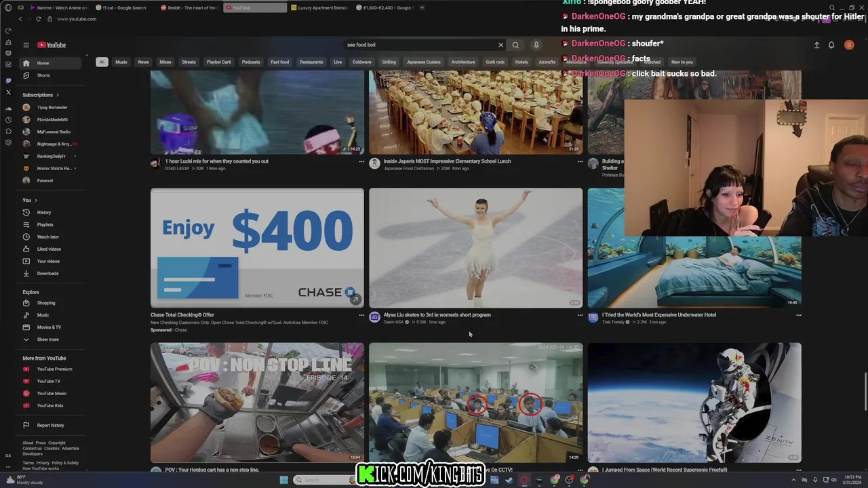Switch to the Reddit browser tab
The height and width of the screenshot is (488, 868).
click(x=189, y=7)
